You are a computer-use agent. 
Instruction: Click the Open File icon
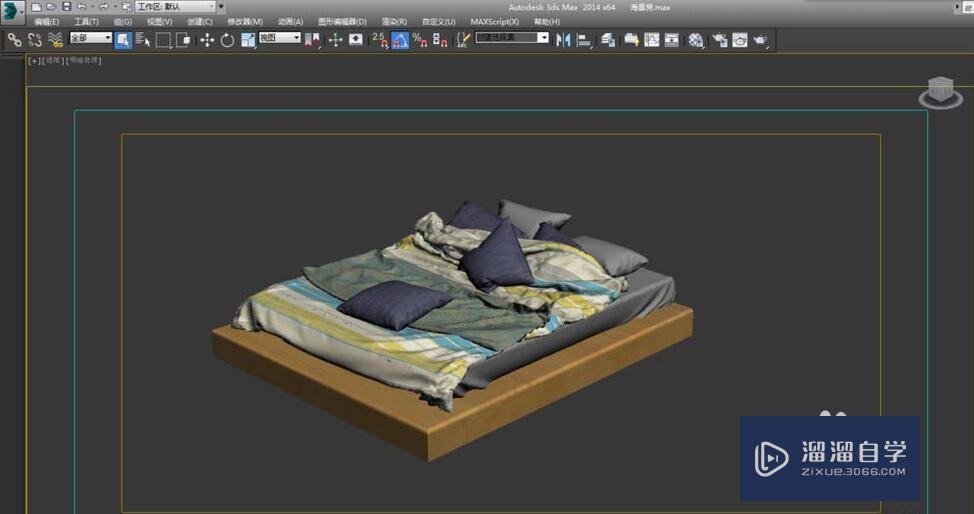(51, 7)
